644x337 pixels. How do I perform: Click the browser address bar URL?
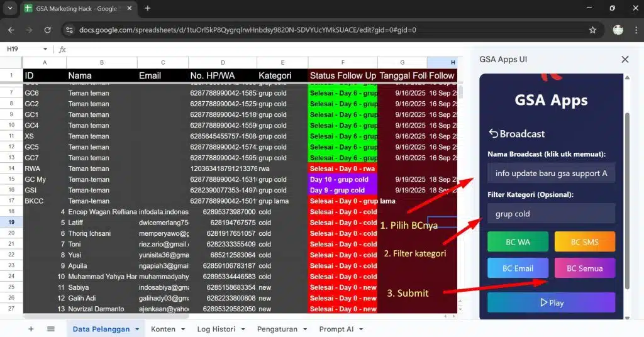(x=248, y=30)
